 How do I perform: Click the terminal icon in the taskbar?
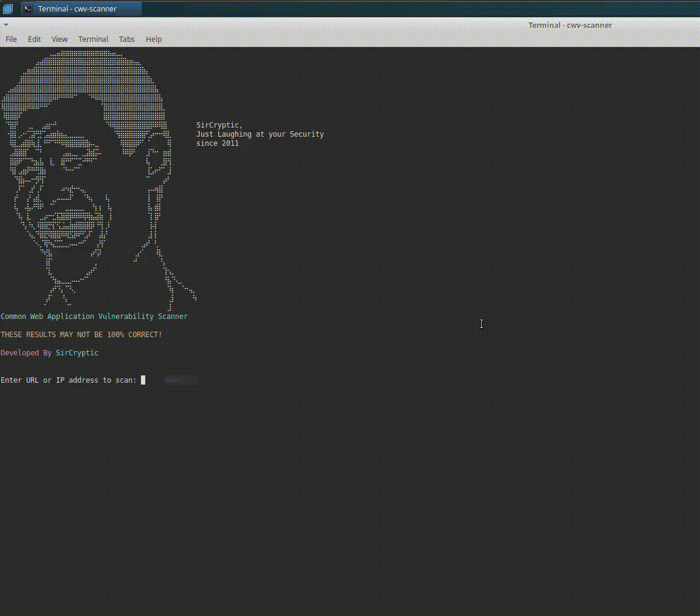[x=28, y=9]
